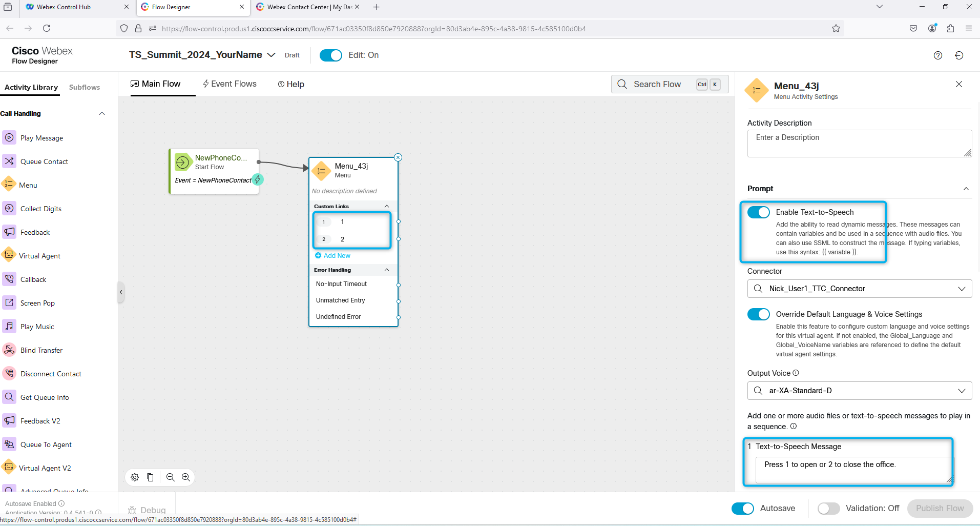980x526 pixels.
Task: Select the Feedback activity icon
Action: (9, 232)
